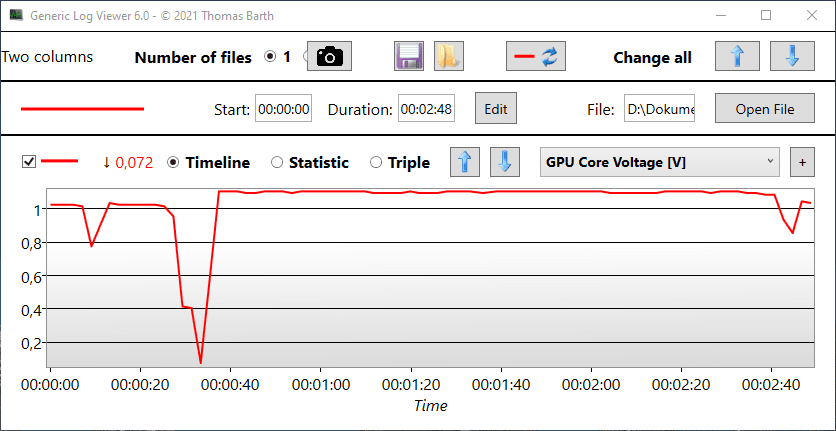Click the 00:01:00 time axis label
The height and width of the screenshot is (431, 836).
[321, 384]
